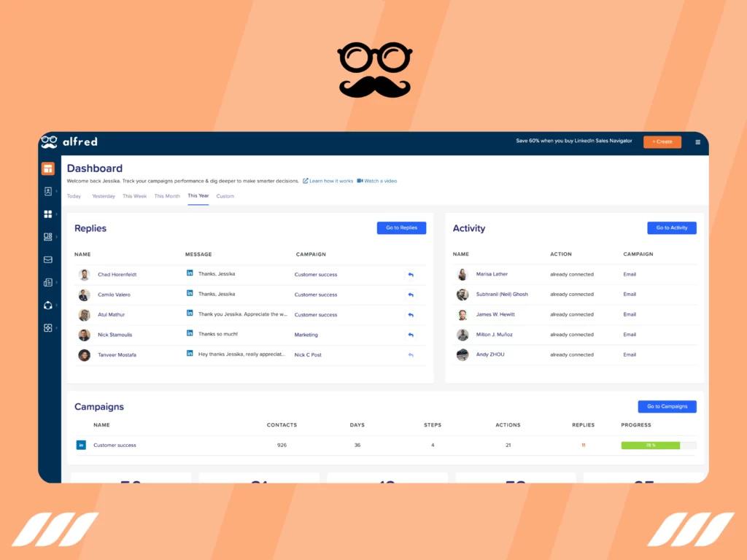Switch to the Custom date tab

coord(225,196)
